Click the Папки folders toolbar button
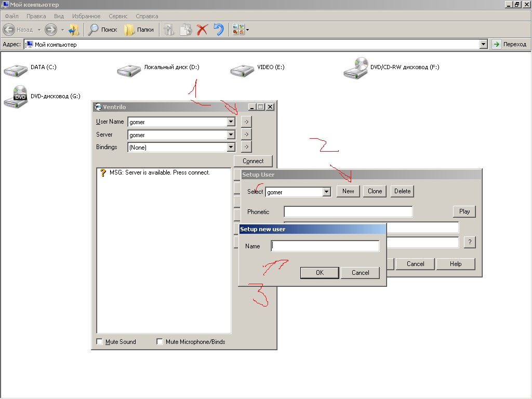 pos(139,30)
